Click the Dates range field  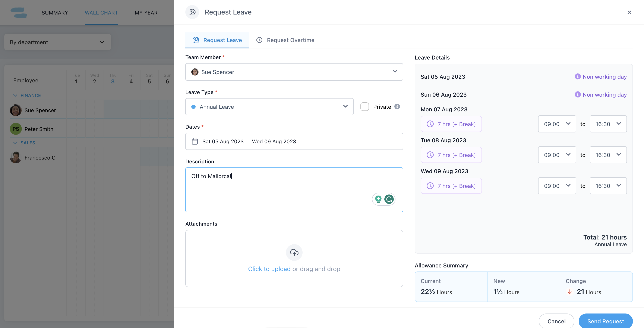click(294, 141)
